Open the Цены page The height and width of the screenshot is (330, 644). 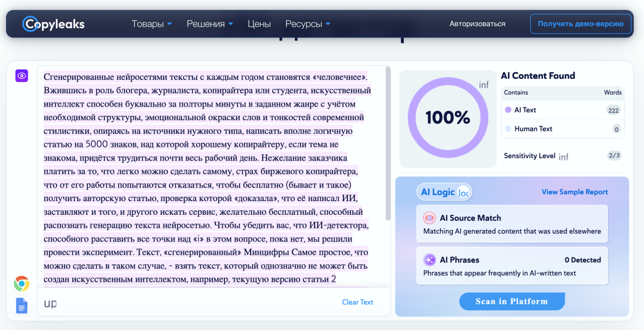pos(259,24)
